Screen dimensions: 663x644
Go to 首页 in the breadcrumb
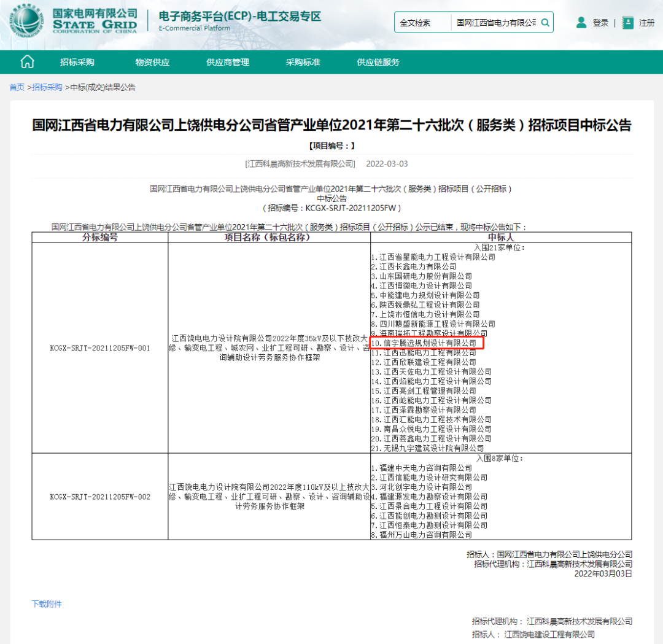coord(17,87)
